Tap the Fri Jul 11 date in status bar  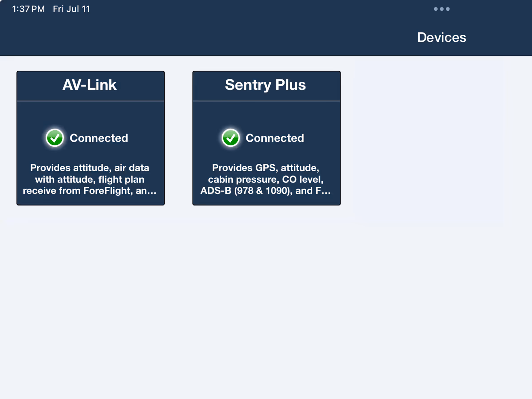click(71, 9)
